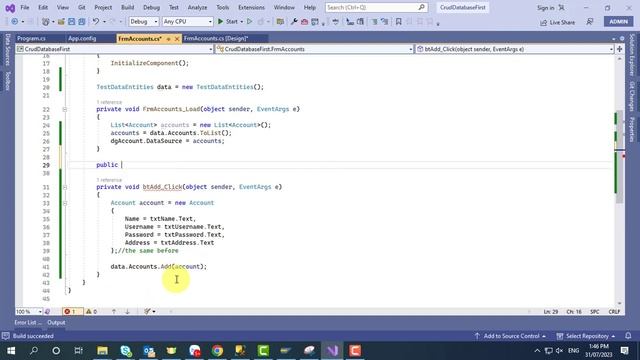The width and height of the screenshot is (640, 360).
Task: Undo the last edit with Undo arrow
Action: click(x=96, y=22)
